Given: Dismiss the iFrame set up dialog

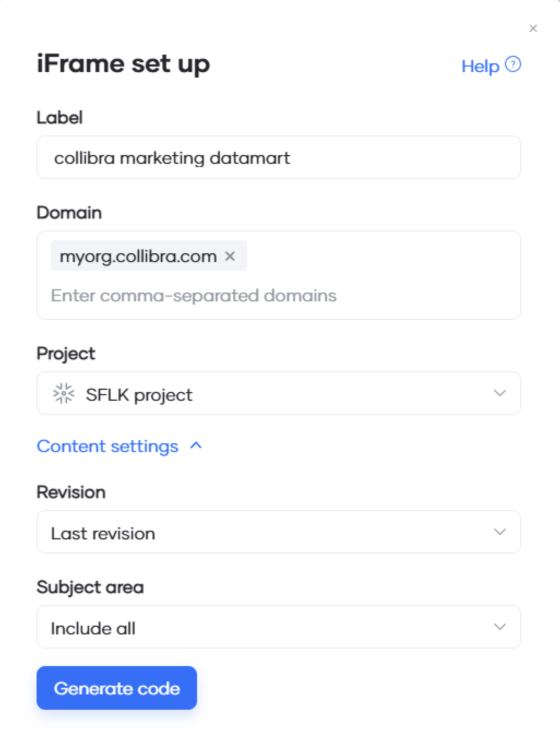Looking at the screenshot, I should 533,28.
